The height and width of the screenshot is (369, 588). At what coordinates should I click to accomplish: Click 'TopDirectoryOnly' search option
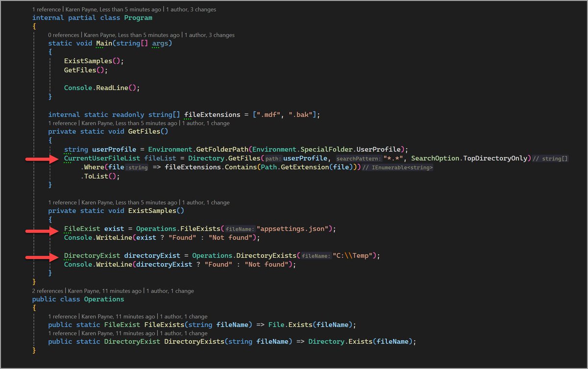point(496,158)
